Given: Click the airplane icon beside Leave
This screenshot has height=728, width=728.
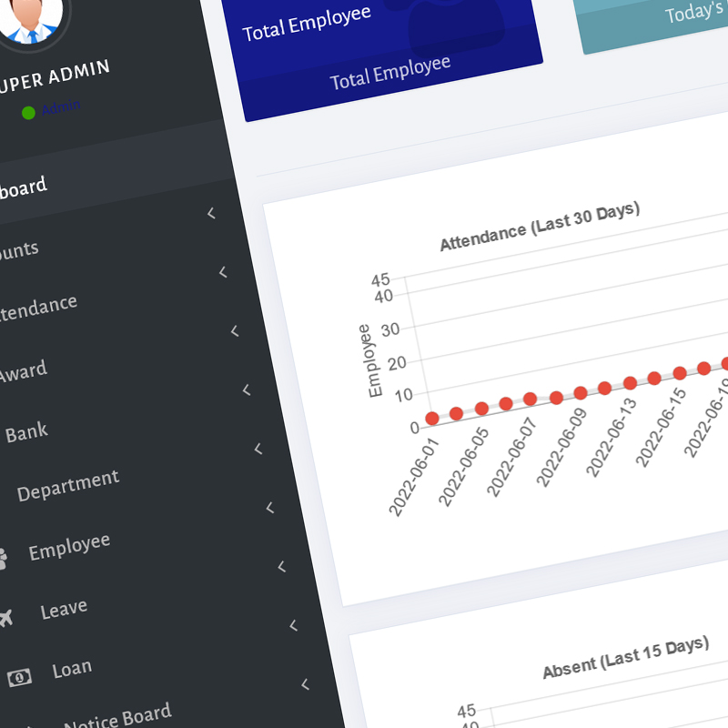Looking at the screenshot, I should pos(5,619).
